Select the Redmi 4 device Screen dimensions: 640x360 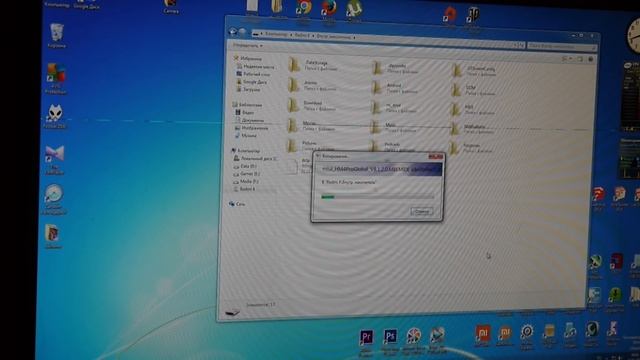(244, 189)
